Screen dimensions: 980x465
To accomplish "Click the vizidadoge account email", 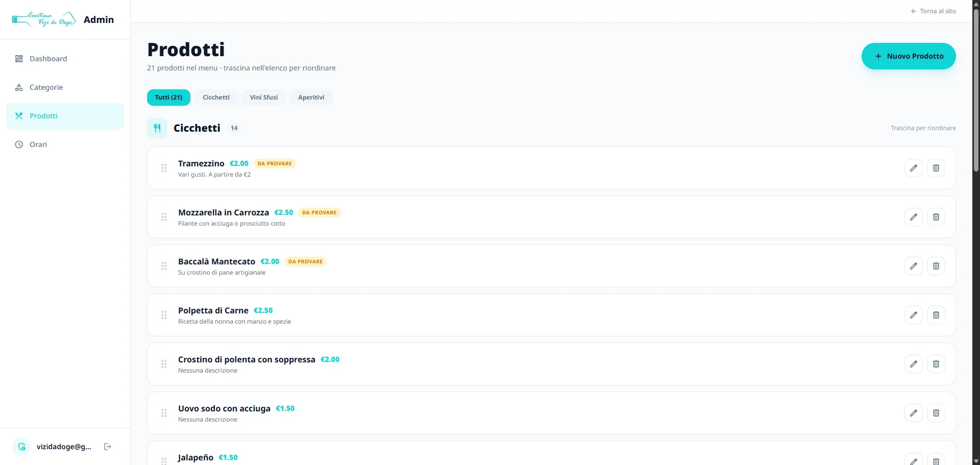I will click(64, 447).
